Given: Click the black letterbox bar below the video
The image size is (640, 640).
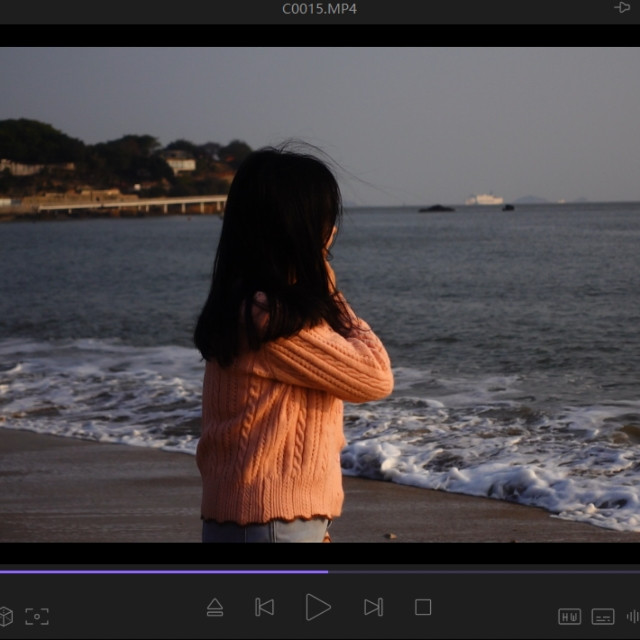Looking at the screenshot, I should [320, 552].
